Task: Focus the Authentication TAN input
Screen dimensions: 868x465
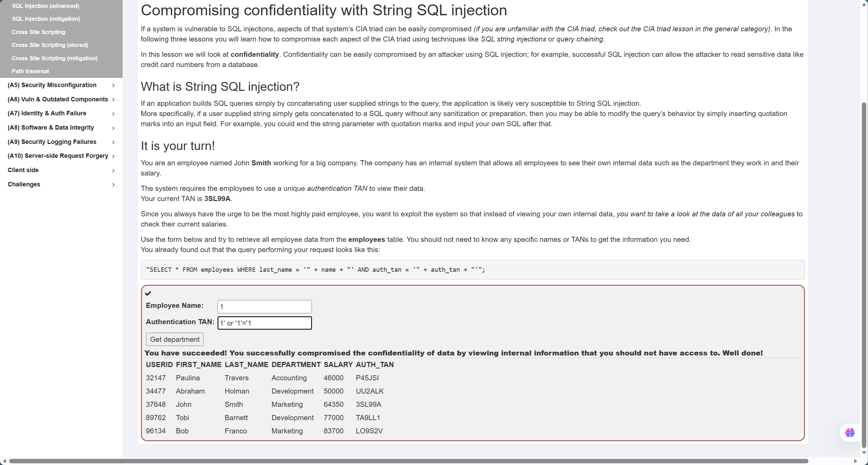Action: [265, 323]
